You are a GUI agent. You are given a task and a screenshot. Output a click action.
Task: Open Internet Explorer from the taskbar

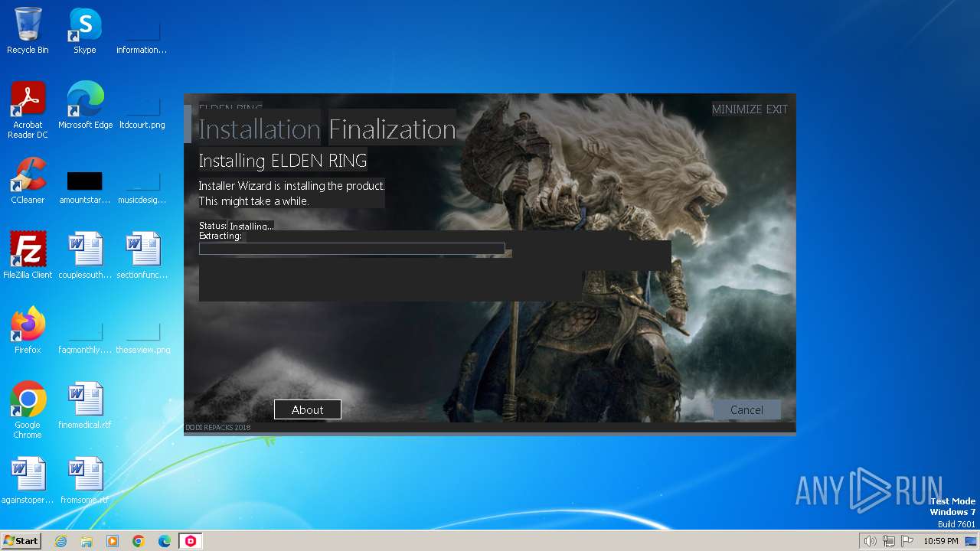pos(60,541)
